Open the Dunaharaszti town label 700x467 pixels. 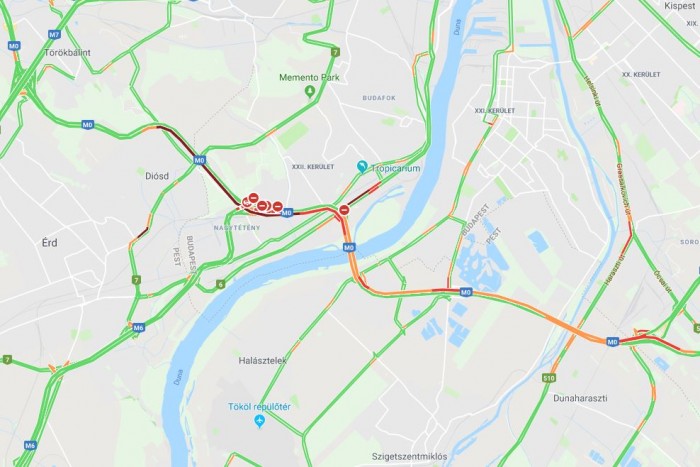[580, 398]
